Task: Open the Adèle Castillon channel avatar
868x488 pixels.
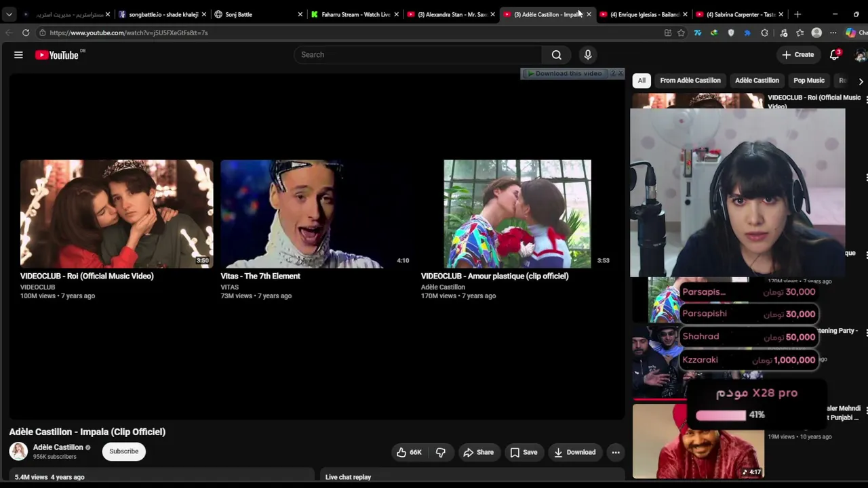Action: point(18,451)
